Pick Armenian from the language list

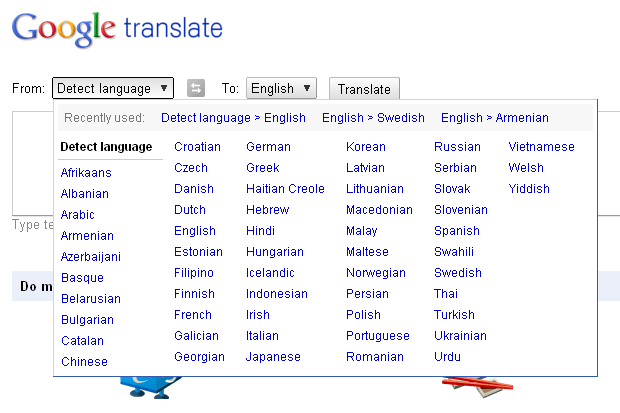[x=87, y=236]
